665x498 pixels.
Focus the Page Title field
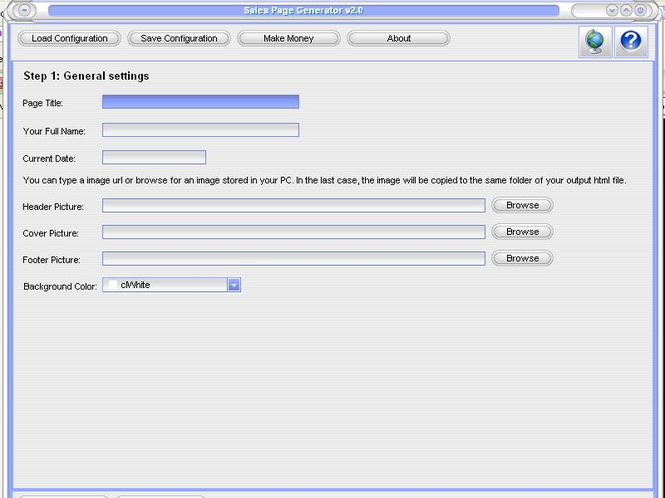(x=201, y=102)
